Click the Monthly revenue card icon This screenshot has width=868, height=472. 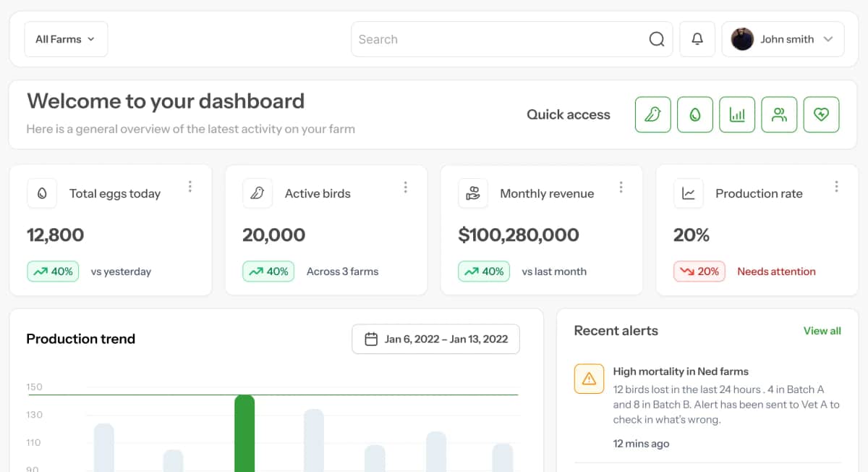coord(473,193)
